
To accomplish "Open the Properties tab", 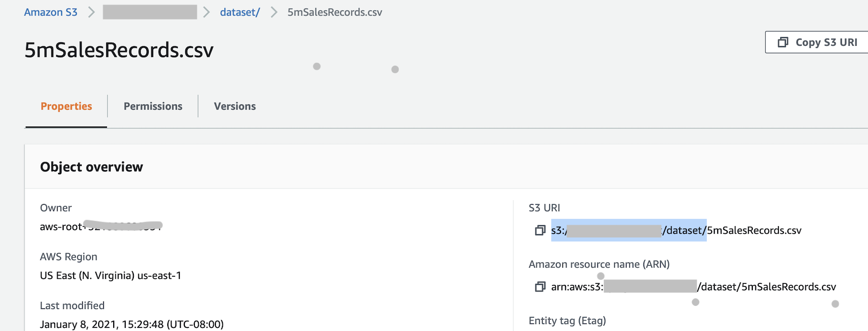I will click(x=66, y=106).
